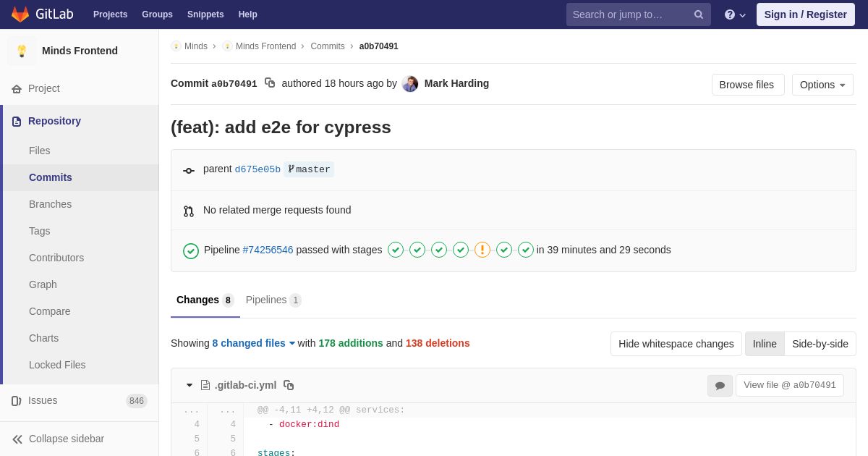This screenshot has width=868, height=456.
Task: Click the Minds breadcrumb link
Action: [196, 46]
